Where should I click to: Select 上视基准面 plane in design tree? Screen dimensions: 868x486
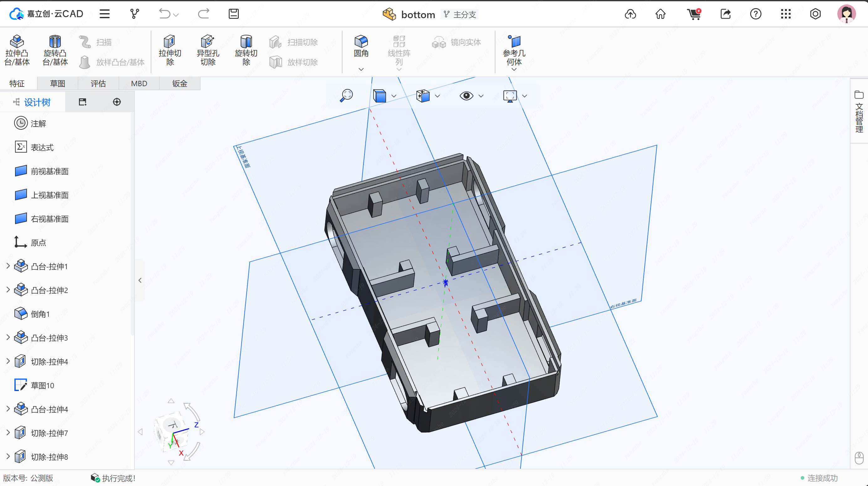pyautogui.click(x=50, y=195)
